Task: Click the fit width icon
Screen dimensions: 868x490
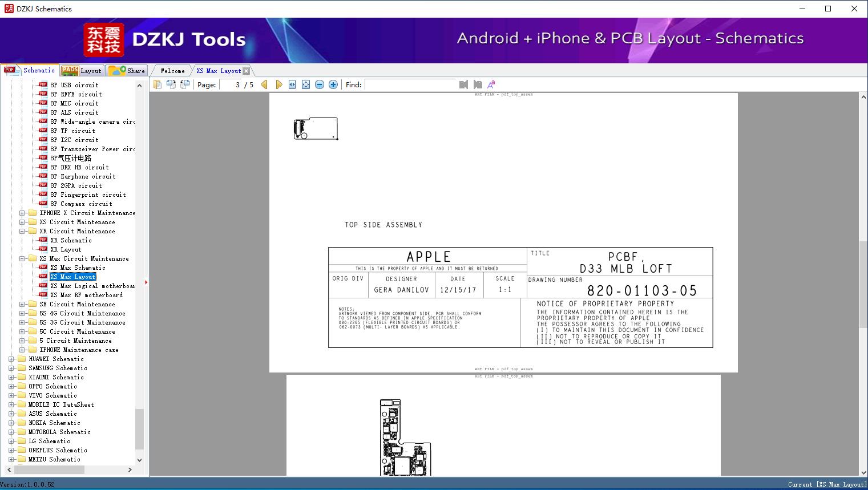Action: (x=292, y=84)
